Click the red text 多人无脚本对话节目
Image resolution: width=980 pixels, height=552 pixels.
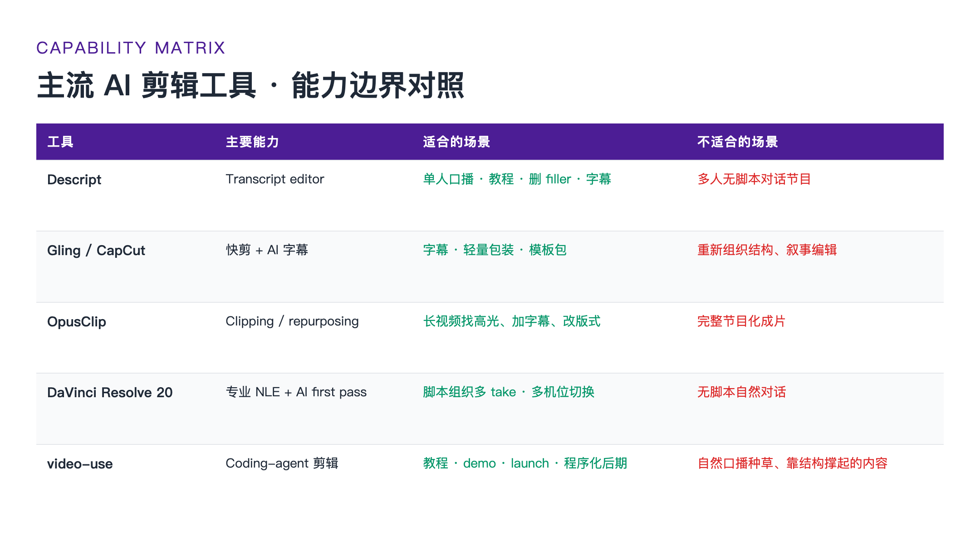pyautogui.click(x=754, y=179)
